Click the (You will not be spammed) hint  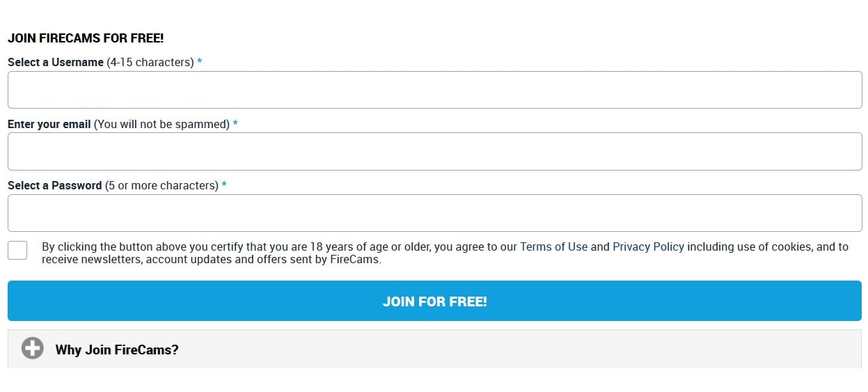point(161,124)
